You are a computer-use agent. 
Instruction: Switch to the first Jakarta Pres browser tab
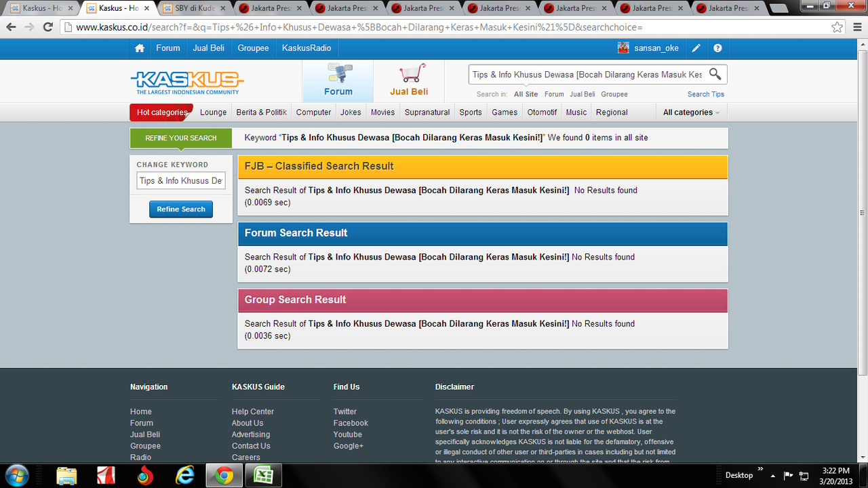[271, 9]
